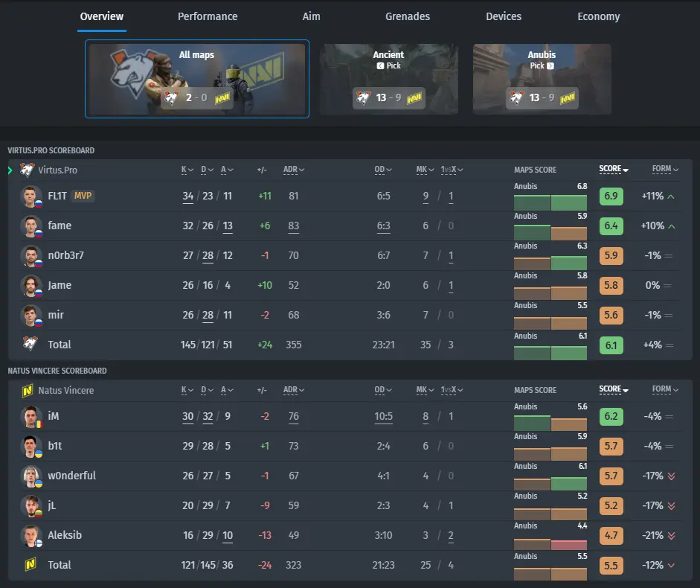Image resolution: width=700 pixels, height=588 pixels.
Task: Open the FORM column dropdown
Action: tap(676, 170)
